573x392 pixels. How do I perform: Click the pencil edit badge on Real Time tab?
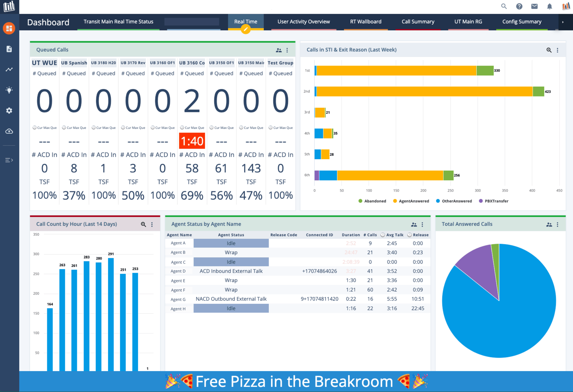[x=246, y=29]
